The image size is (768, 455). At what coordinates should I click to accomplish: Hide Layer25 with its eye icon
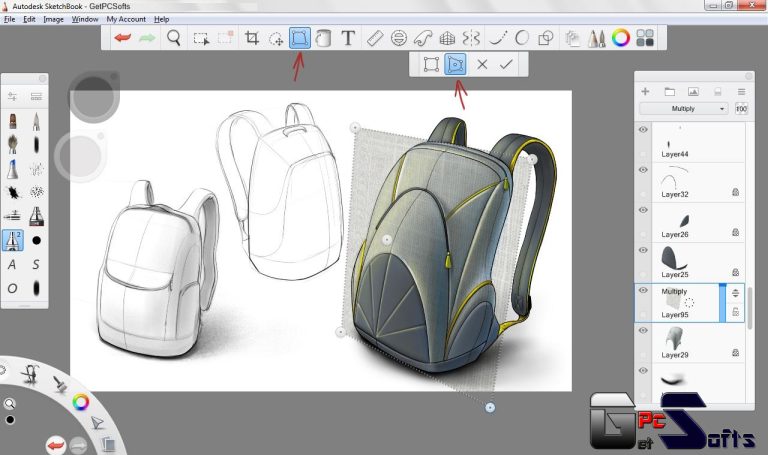click(x=643, y=250)
